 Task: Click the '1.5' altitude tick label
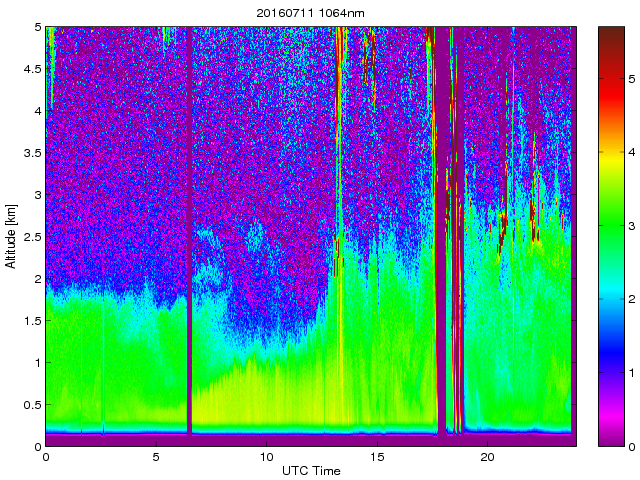pyautogui.click(x=33, y=320)
